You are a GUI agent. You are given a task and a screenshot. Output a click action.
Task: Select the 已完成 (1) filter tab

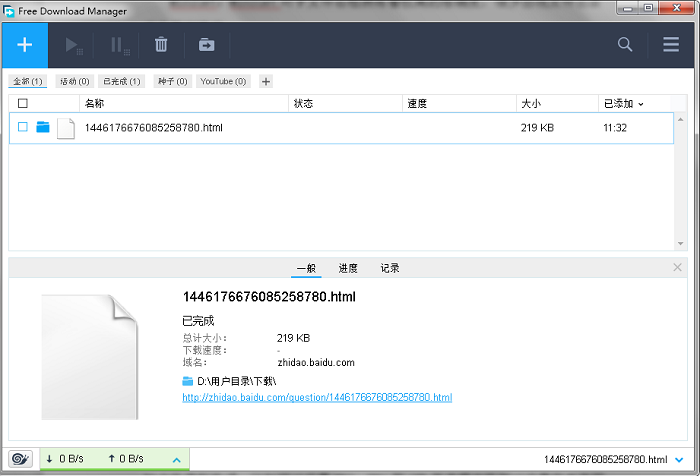pos(121,81)
